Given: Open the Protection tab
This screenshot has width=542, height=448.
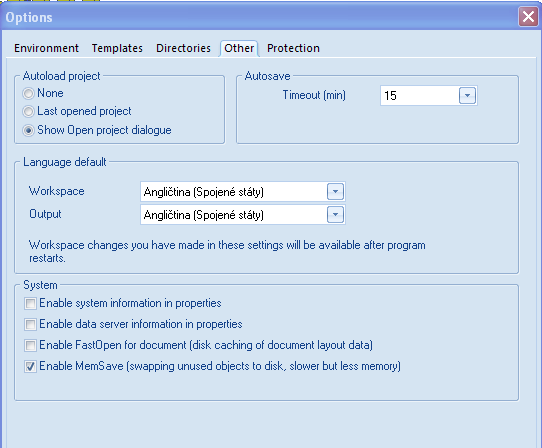Looking at the screenshot, I should [293, 48].
